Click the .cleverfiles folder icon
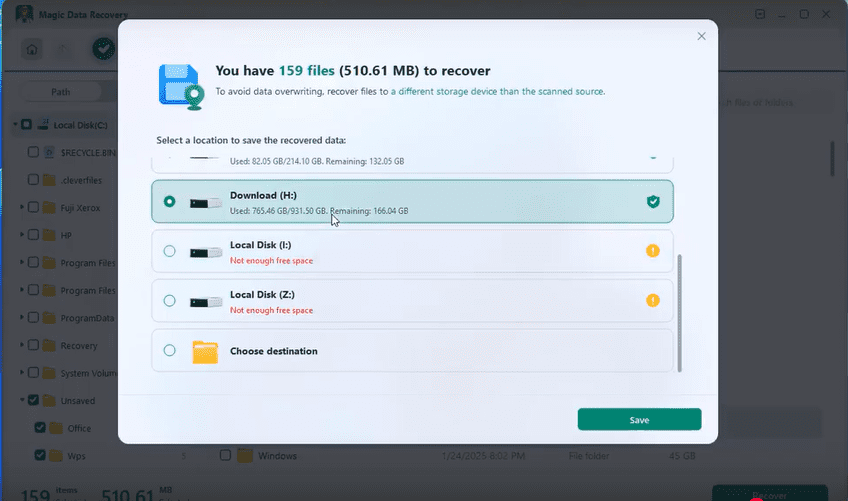 point(49,180)
